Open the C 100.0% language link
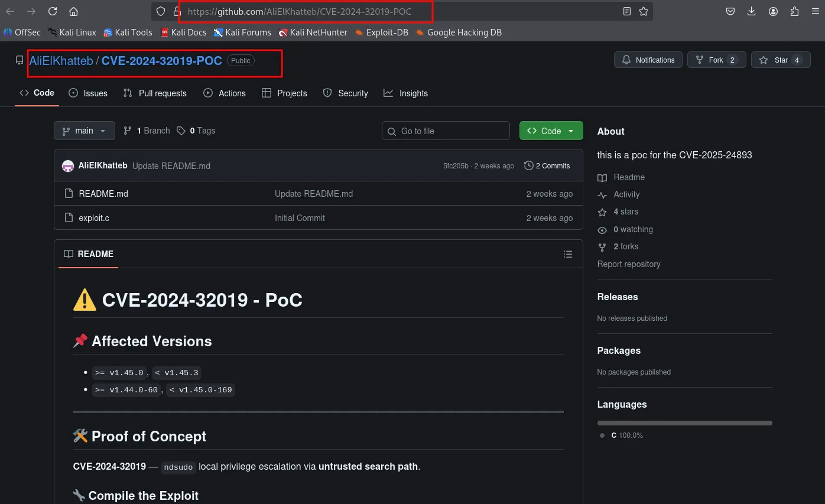 [x=621, y=435]
